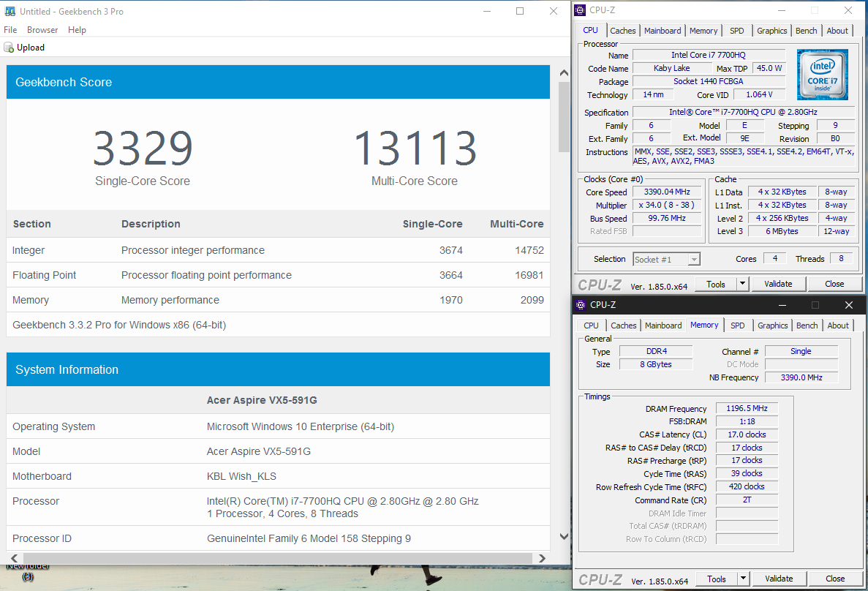Switch to Mainboard tab in upper CPU-Z window

[x=663, y=31]
